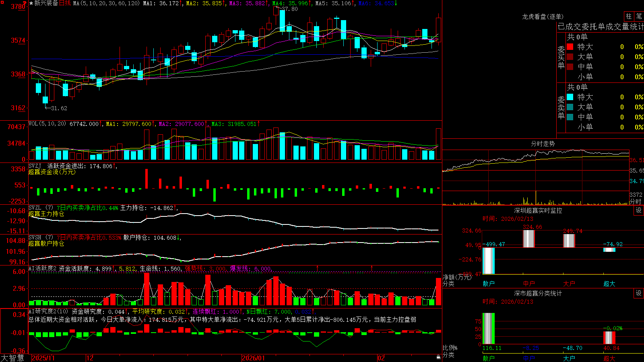Viewport: 644px width, 362px height.
Task: Click 时间: 2026/02/13 in 分类统计 panel
Action: coord(508,302)
